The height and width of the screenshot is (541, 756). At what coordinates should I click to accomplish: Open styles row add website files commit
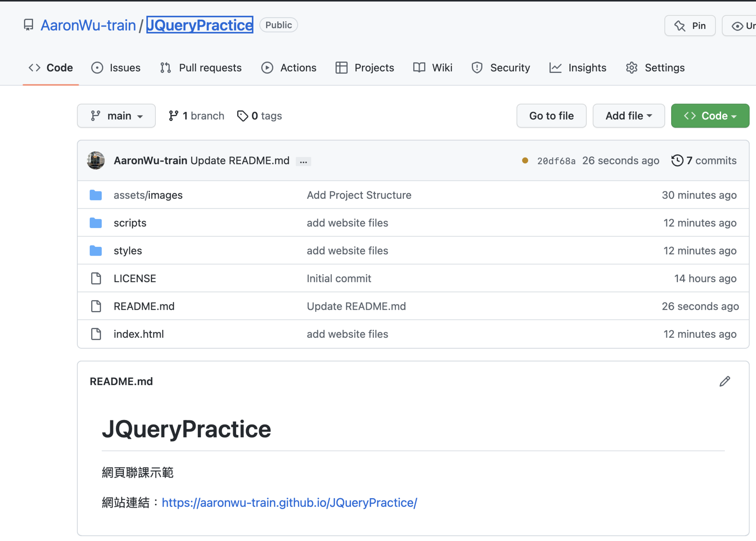point(348,250)
